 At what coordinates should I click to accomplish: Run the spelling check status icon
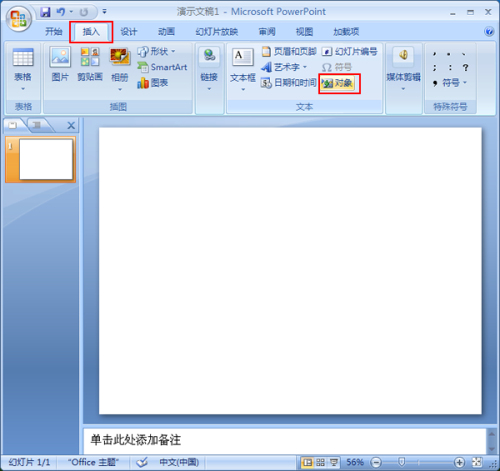142,462
